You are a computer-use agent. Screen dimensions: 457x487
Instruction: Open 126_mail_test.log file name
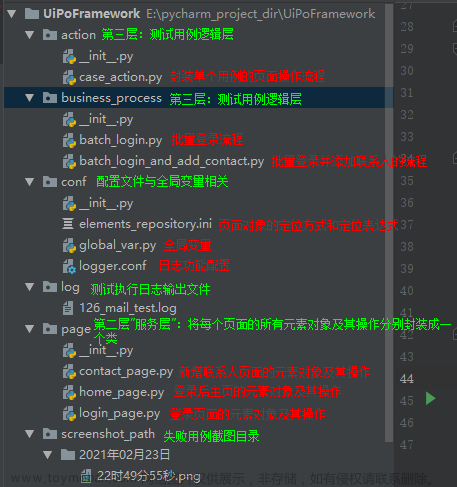point(128,308)
